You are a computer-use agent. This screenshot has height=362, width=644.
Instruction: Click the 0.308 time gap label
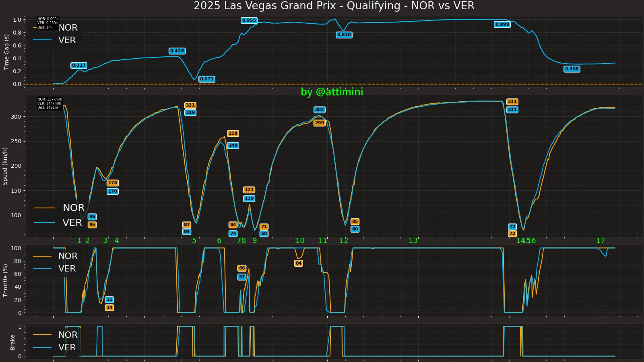(572, 69)
